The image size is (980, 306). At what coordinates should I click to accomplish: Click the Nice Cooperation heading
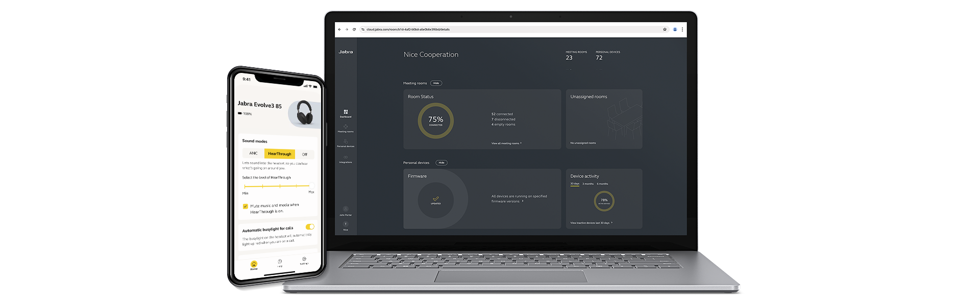[x=431, y=55]
